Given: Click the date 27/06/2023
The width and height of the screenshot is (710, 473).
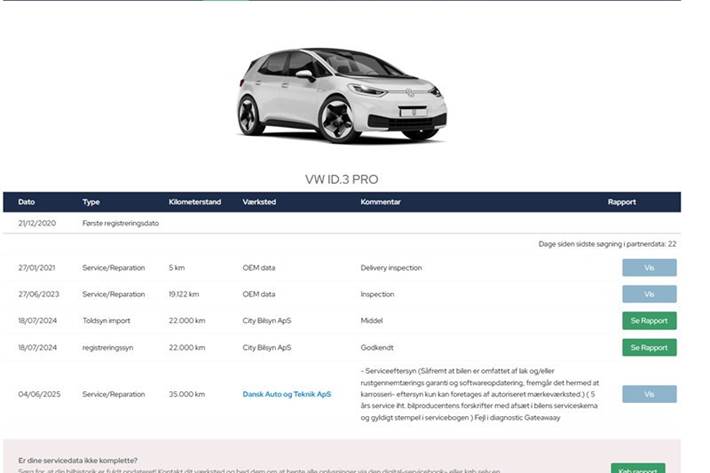Looking at the screenshot, I should tap(38, 294).
